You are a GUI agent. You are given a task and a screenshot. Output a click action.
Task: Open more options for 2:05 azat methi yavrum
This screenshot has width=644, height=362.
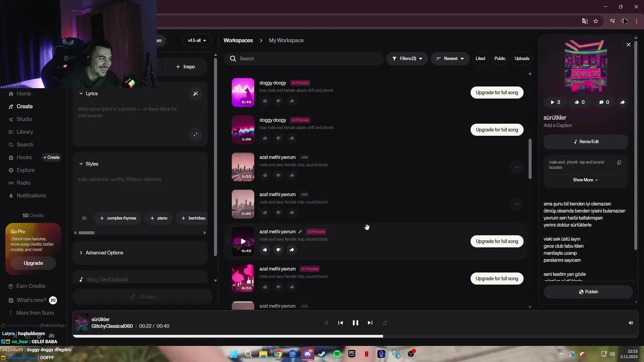coord(516,204)
